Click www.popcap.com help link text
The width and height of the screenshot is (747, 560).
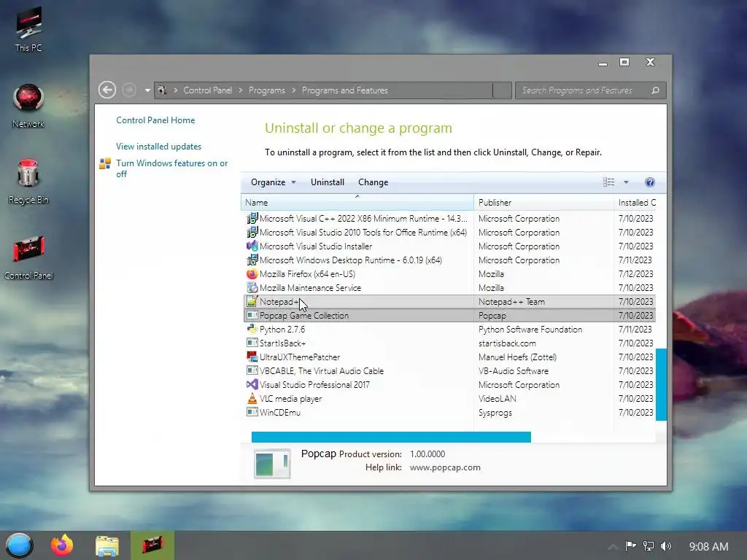click(x=445, y=467)
